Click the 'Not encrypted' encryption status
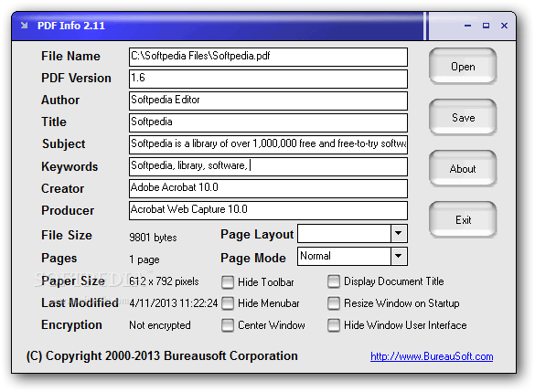The width and height of the screenshot is (535, 392). pos(160,325)
